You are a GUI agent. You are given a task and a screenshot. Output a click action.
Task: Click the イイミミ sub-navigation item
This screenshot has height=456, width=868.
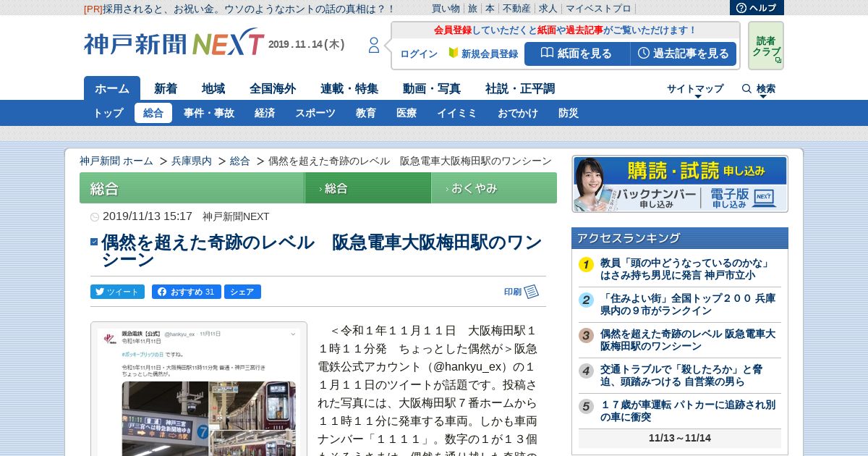pos(457,113)
